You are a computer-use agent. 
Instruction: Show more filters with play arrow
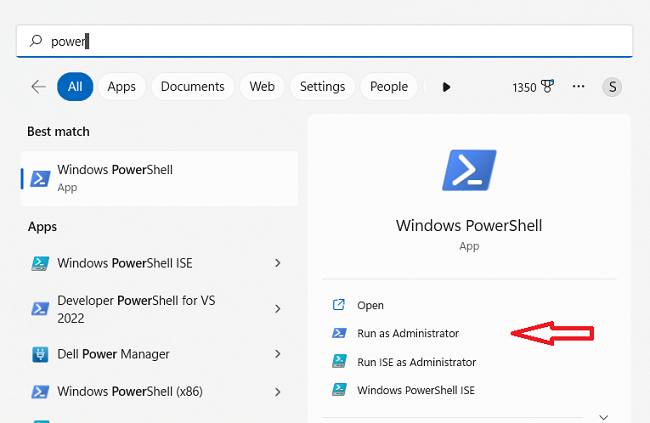coord(446,87)
